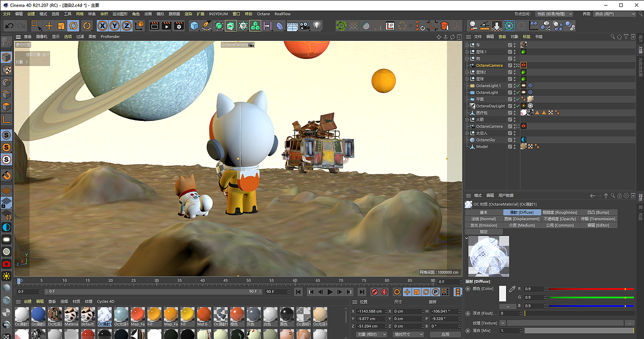This screenshot has width=644, height=339.
Task: Open render settings gear clapperboard
Action: (179, 26)
